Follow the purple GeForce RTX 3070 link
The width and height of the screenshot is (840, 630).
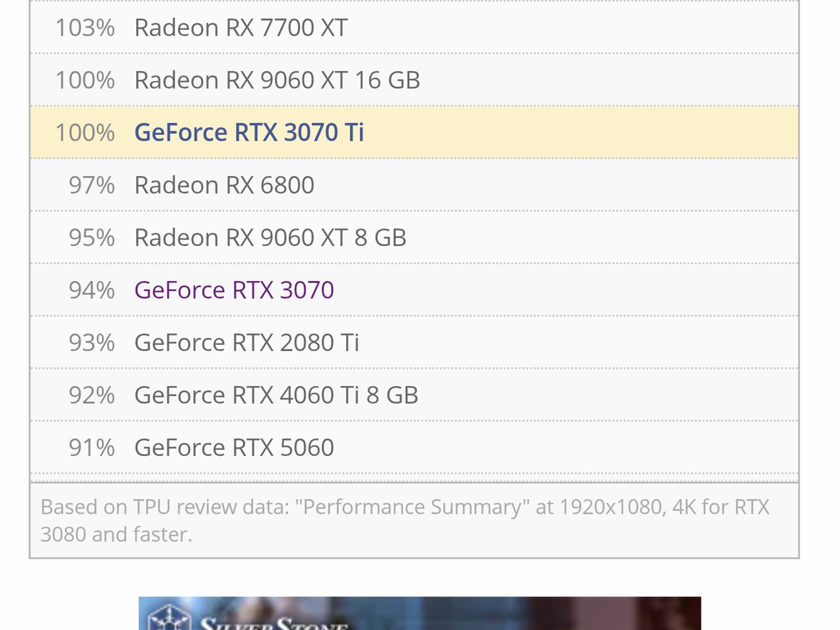coord(234,290)
